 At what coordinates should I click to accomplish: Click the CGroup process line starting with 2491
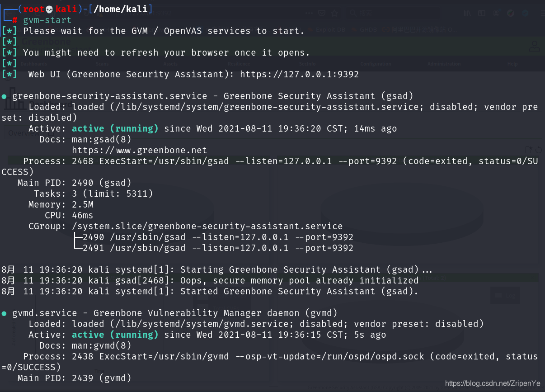pos(218,248)
